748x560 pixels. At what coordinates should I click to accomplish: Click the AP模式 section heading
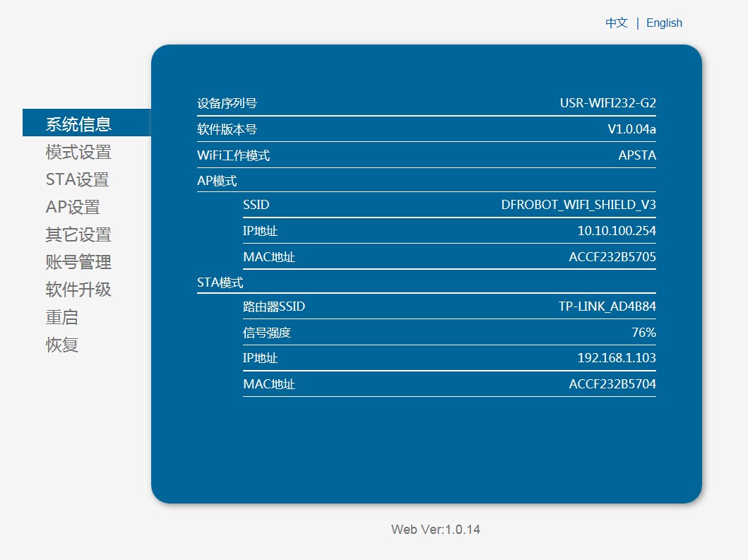[x=217, y=181]
